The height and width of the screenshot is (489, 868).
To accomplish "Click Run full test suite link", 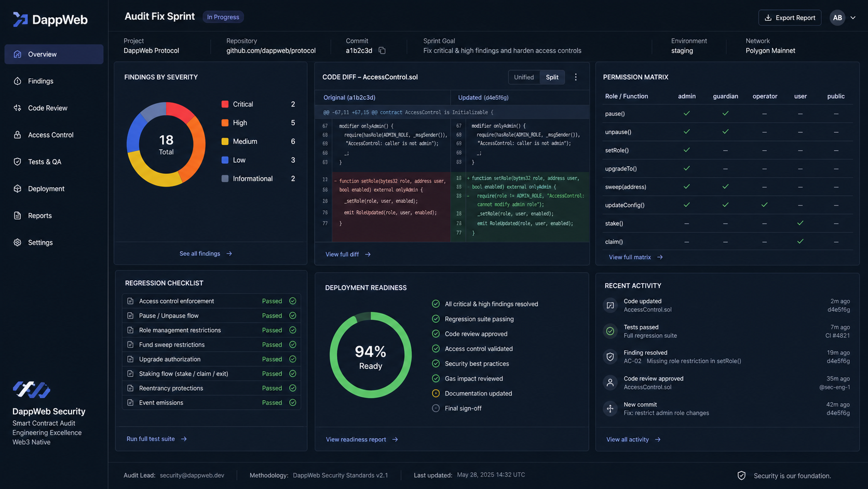I will coord(156,439).
